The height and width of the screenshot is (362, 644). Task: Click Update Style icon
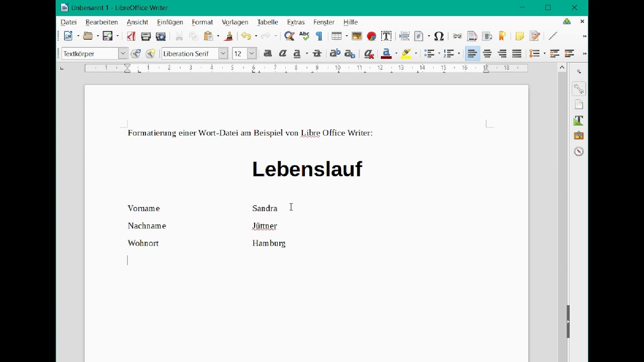136,53
